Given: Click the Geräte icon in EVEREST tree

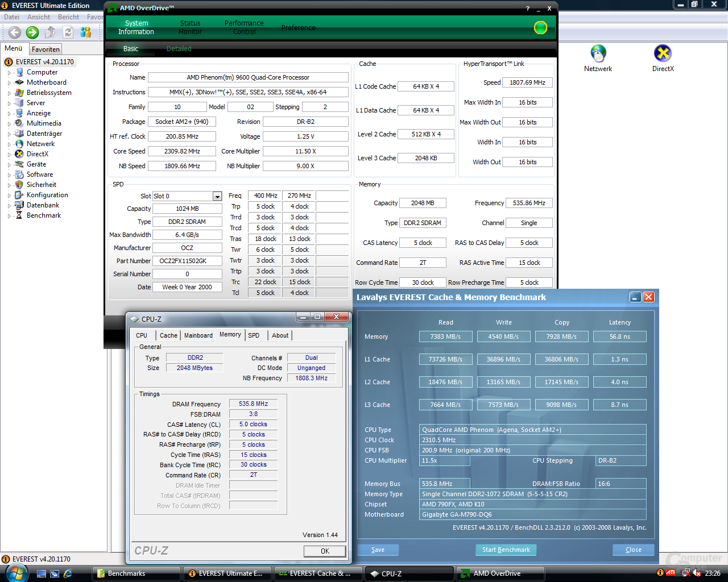Looking at the screenshot, I should [19, 164].
